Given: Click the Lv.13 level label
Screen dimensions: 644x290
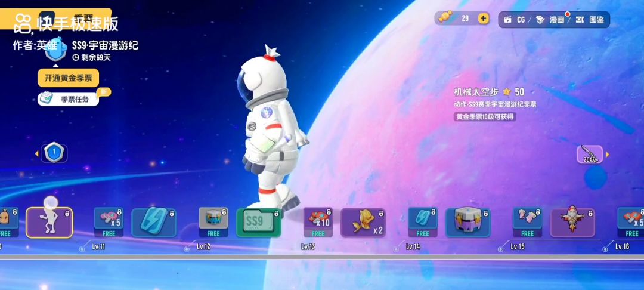Looking at the screenshot, I should pos(308,247).
